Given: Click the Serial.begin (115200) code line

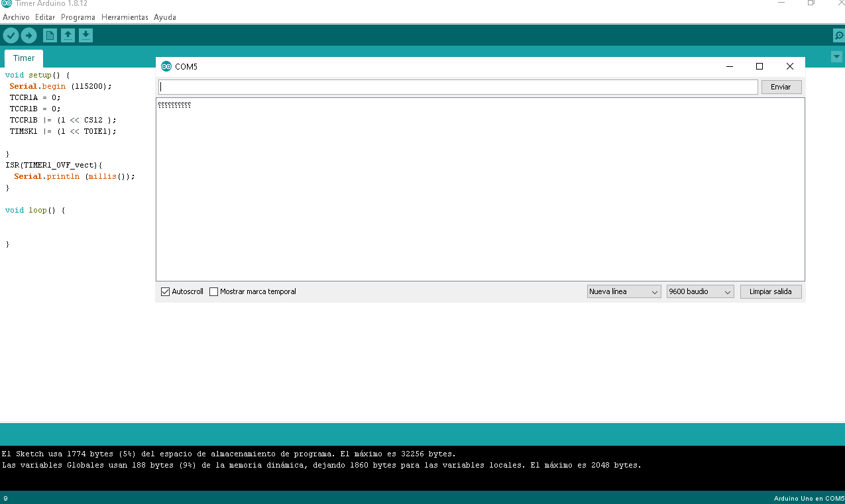Looking at the screenshot, I should click(61, 86).
